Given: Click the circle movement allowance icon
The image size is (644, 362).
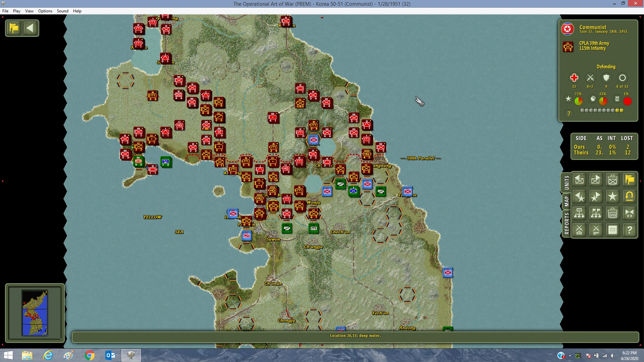Looking at the screenshot, I should click(622, 78).
